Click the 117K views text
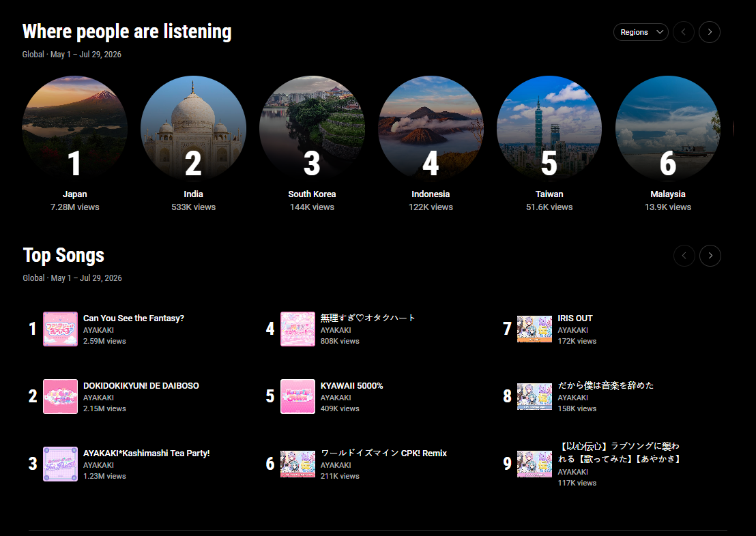 click(577, 483)
